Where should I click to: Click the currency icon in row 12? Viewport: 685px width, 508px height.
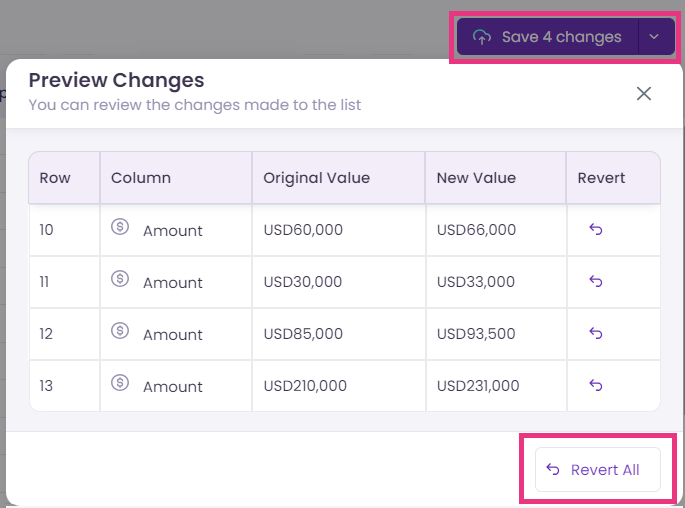pyautogui.click(x=120, y=331)
